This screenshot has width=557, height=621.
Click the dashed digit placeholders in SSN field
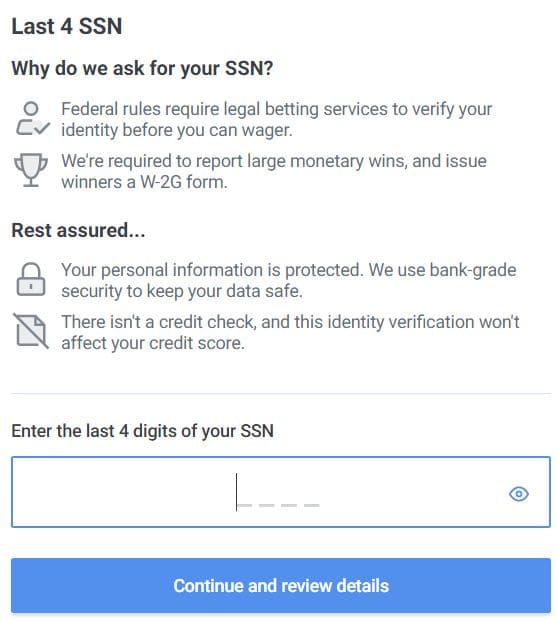pos(278,505)
